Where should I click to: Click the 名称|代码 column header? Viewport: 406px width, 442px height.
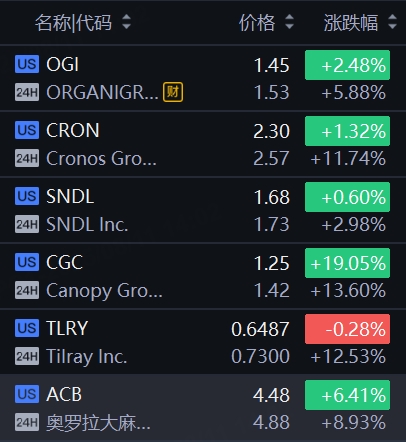pyautogui.click(x=73, y=23)
